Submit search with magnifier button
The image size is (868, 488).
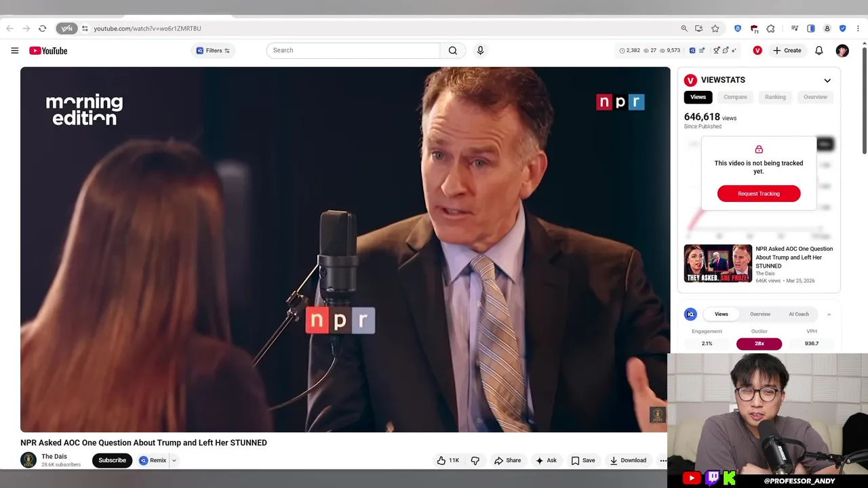click(453, 50)
